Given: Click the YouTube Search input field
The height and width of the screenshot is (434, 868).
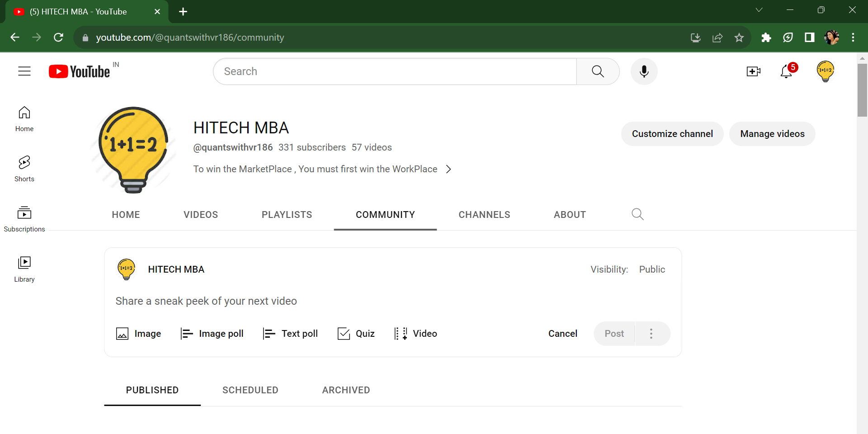Looking at the screenshot, I should click(x=395, y=71).
